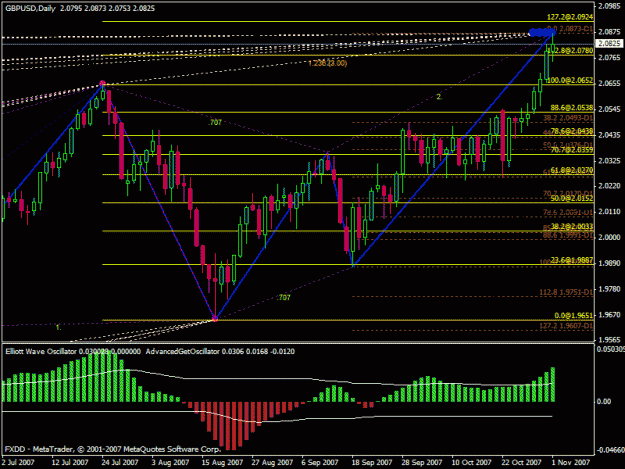Click the 2.0110 price scale value

610,212
